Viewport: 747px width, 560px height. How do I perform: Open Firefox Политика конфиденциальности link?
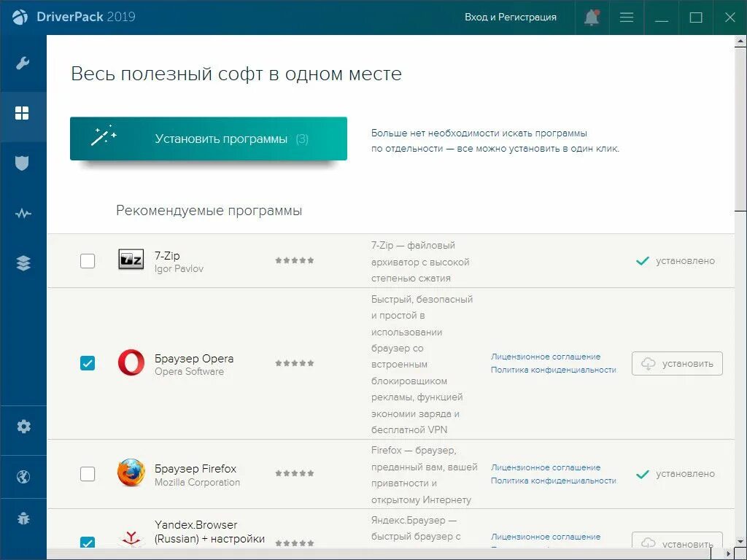click(x=554, y=481)
